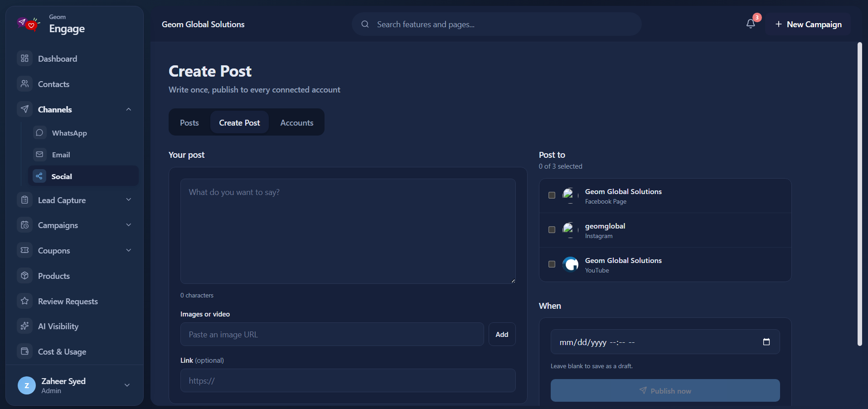
Task: Click the schedule date-time field
Action: click(665, 342)
